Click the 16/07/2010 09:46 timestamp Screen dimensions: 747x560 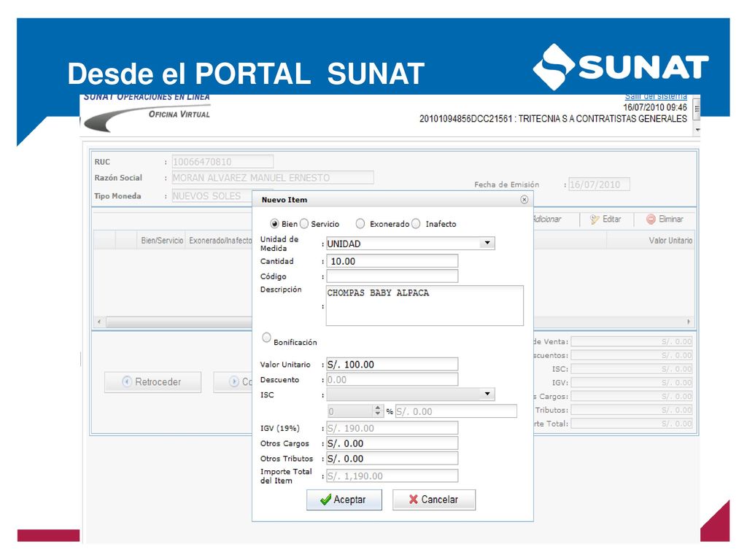click(x=655, y=108)
